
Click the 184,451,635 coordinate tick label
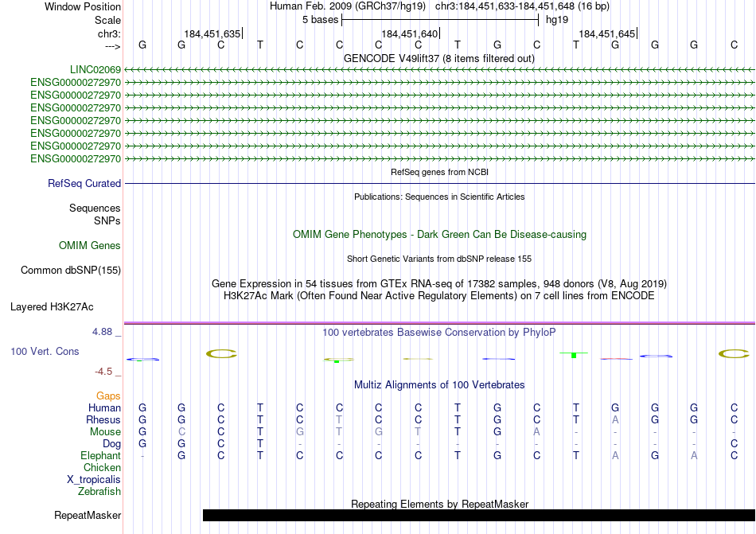tap(212, 33)
